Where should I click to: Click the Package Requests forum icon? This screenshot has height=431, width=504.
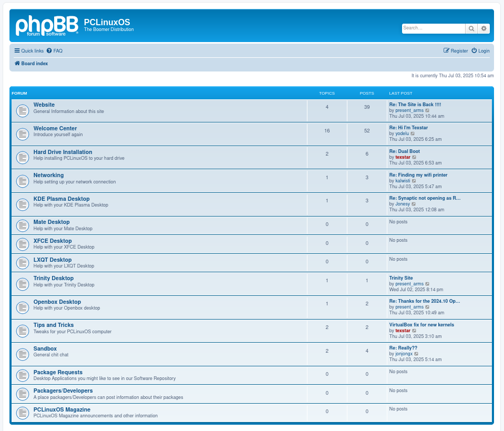click(x=23, y=375)
